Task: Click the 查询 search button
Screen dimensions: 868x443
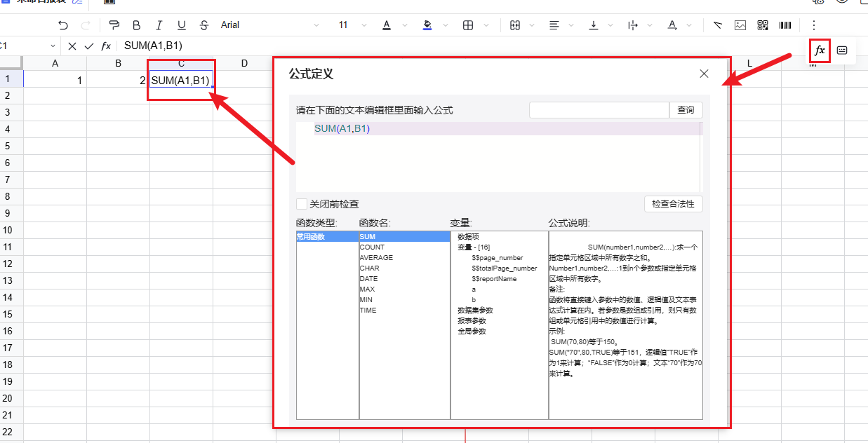Action: 686,110
